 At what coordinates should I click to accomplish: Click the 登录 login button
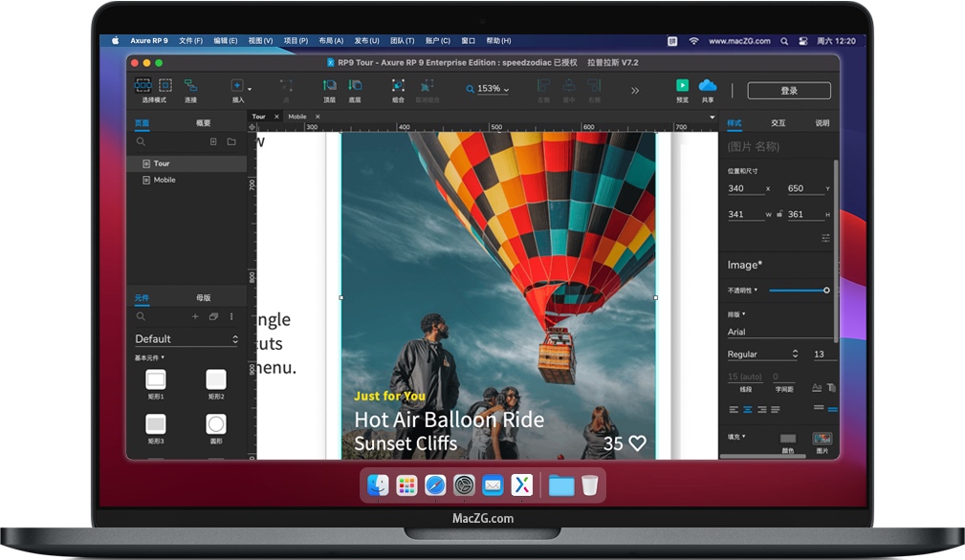[x=789, y=91]
